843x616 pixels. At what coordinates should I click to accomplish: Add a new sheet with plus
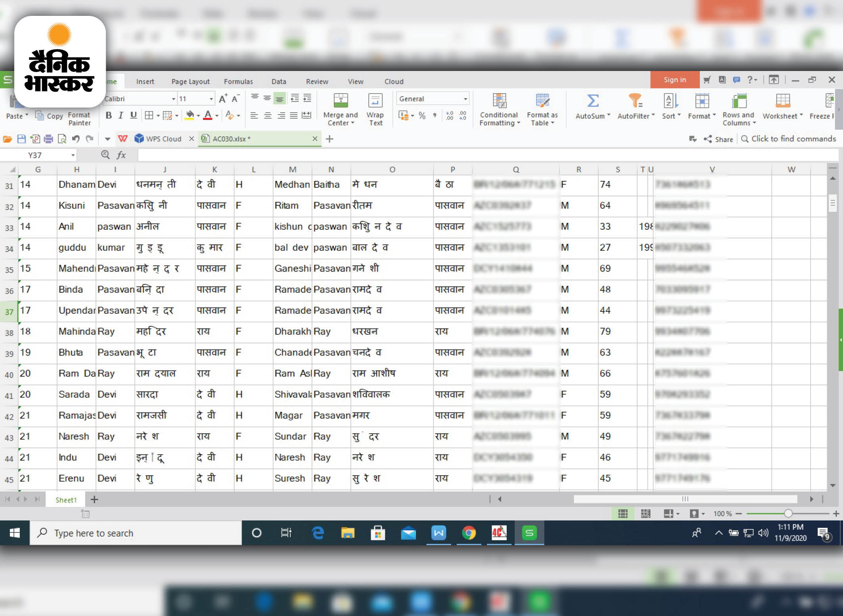click(x=94, y=499)
